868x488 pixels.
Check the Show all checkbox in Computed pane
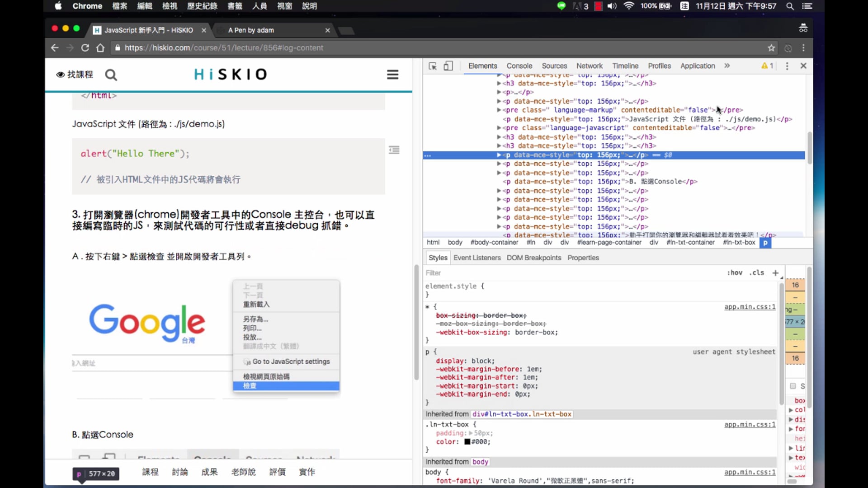tap(793, 386)
